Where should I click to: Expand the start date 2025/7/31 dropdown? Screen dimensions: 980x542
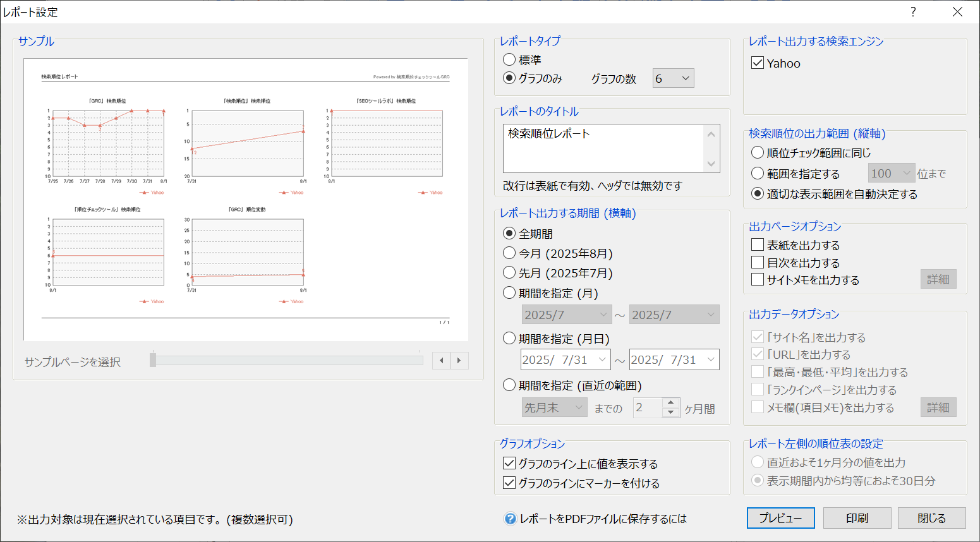(602, 359)
